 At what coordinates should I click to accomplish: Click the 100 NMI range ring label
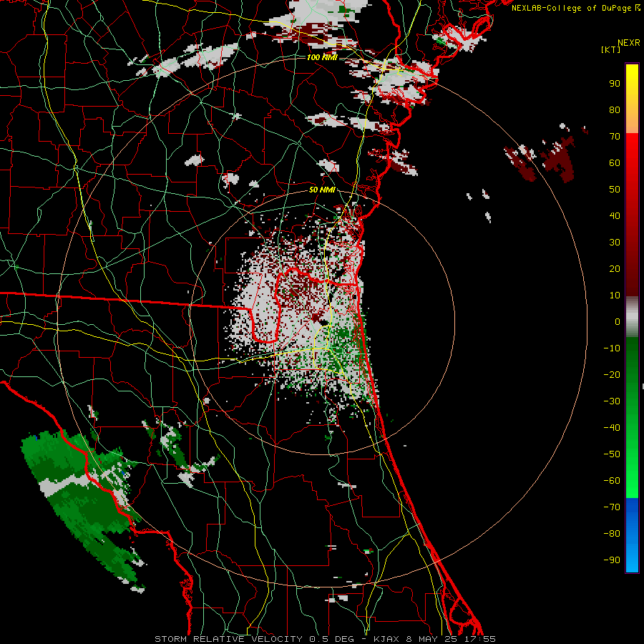click(322, 57)
